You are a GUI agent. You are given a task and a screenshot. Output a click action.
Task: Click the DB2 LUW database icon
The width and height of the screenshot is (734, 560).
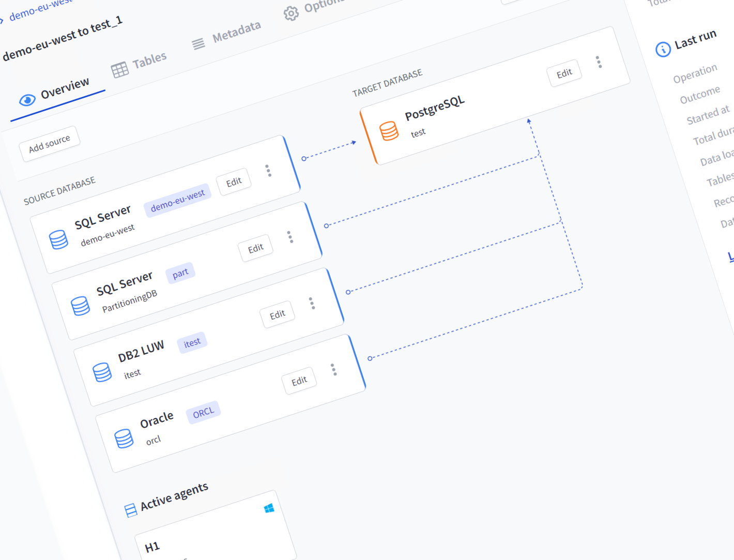102,372
